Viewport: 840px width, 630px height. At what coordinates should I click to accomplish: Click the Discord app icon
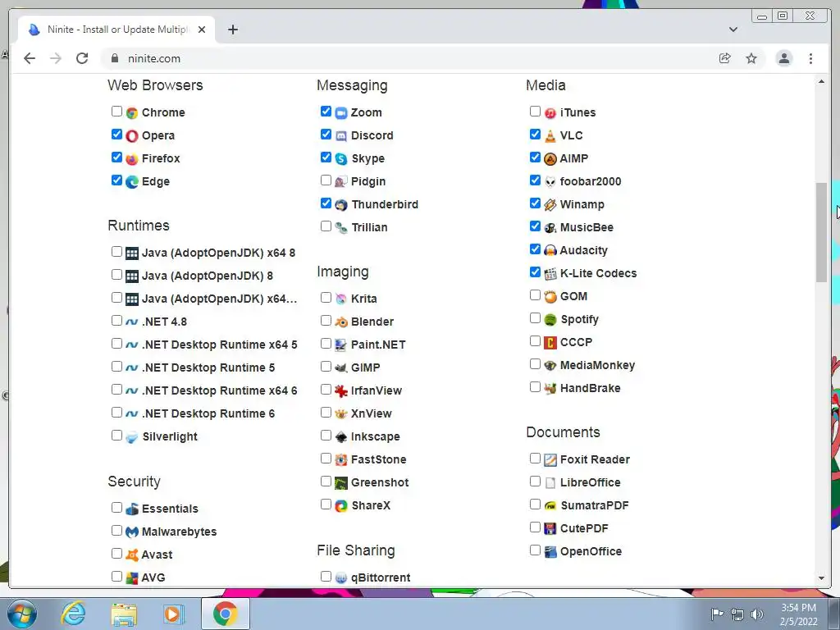(341, 136)
